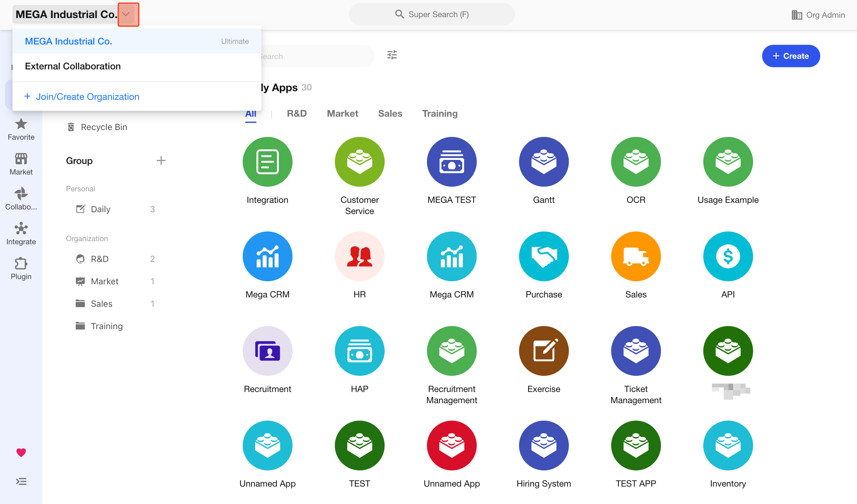Click the Create button

pyautogui.click(x=790, y=56)
